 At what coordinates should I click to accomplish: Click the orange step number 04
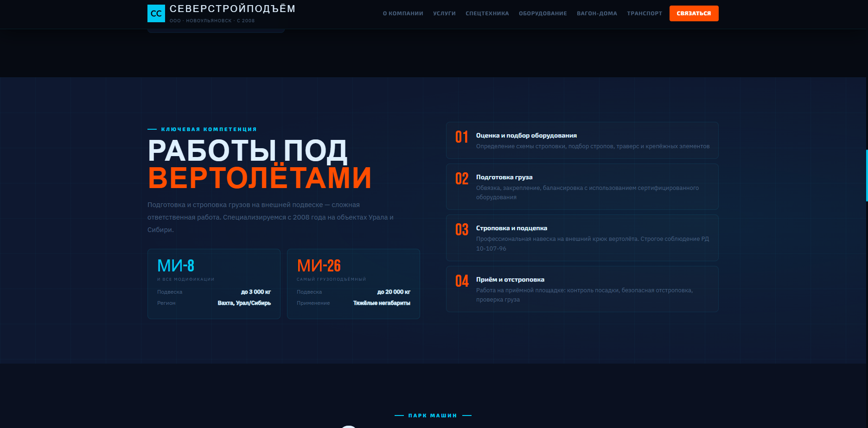pyautogui.click(x=462, y=281)
